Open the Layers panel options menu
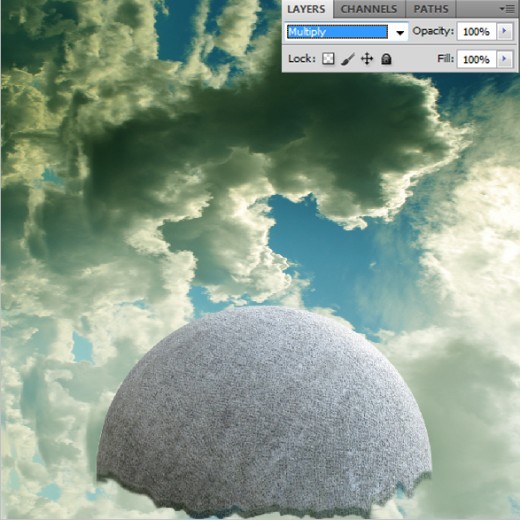This screenshot has width=520, height=520. [x=507, y=9]
